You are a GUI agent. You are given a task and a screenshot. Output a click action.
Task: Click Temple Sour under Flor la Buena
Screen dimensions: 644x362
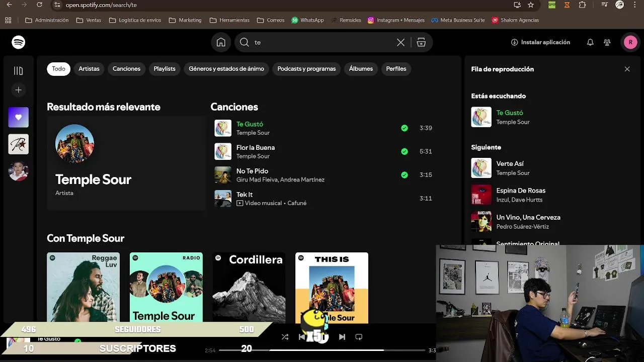(x=253, y=156)
